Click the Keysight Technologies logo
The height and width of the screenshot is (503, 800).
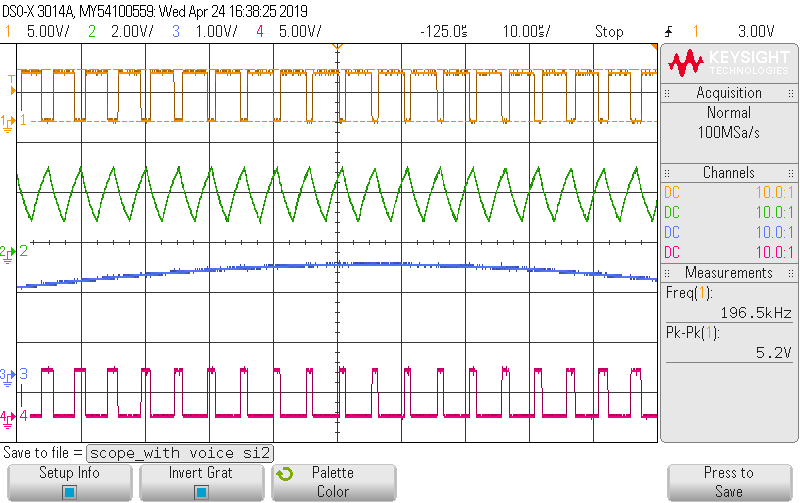tap(729, 63)
